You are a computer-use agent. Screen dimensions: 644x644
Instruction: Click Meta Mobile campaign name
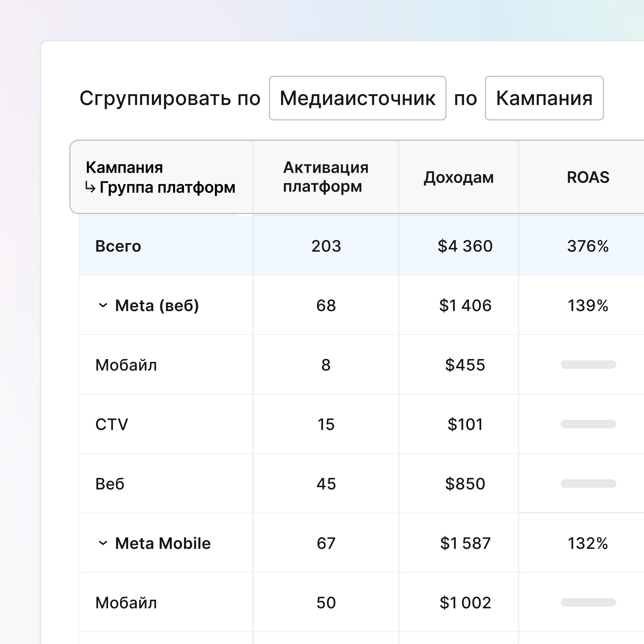pyautogui.click(x=163, y=543)
